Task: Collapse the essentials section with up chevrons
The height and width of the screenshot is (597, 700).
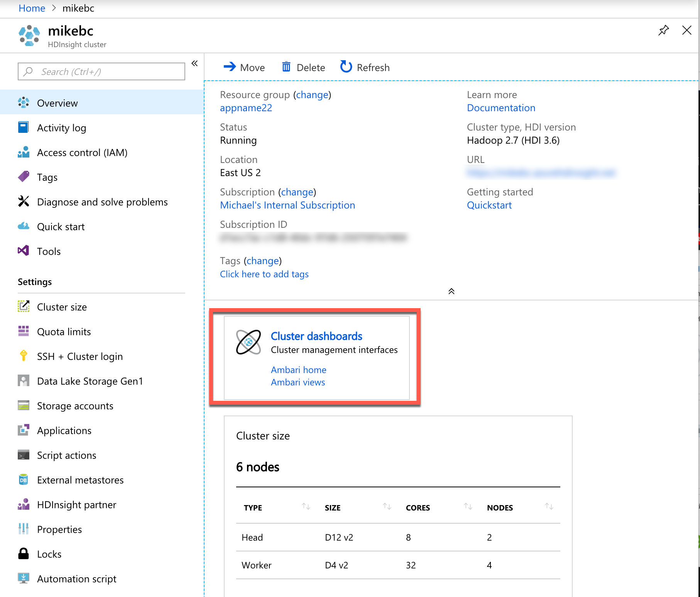Action: 451,291
